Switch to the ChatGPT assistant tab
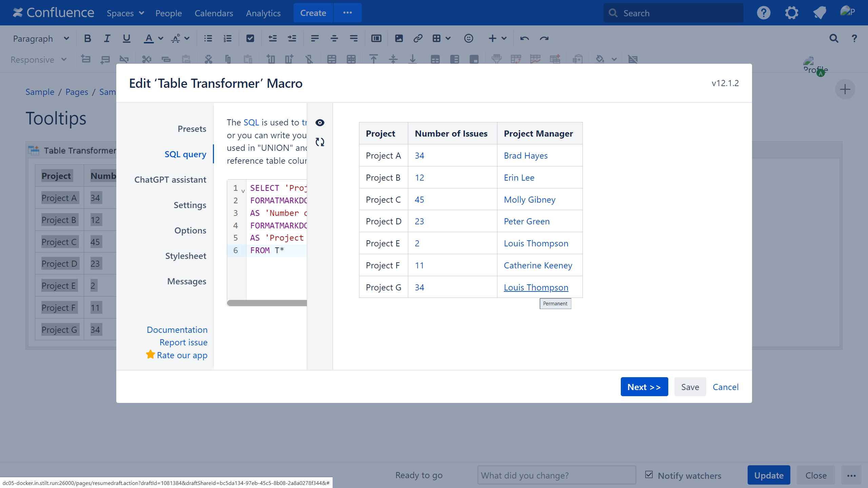 170,180
